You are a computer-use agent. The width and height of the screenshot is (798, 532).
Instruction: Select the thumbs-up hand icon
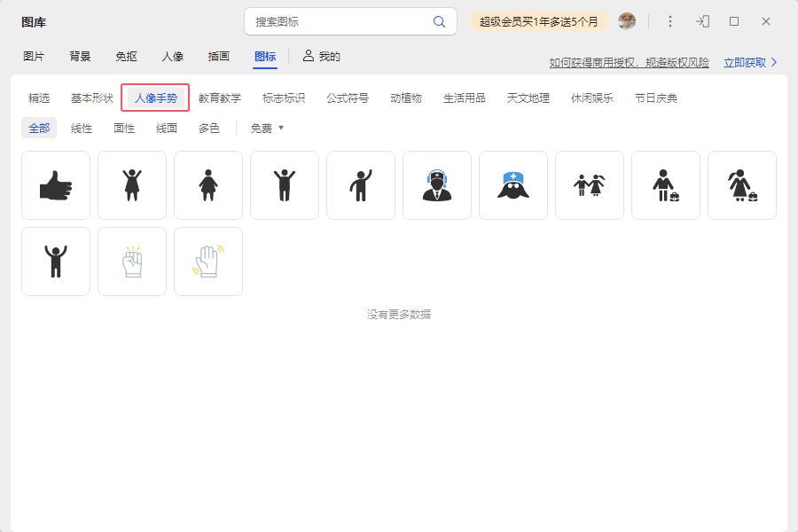tap(56, 185)
